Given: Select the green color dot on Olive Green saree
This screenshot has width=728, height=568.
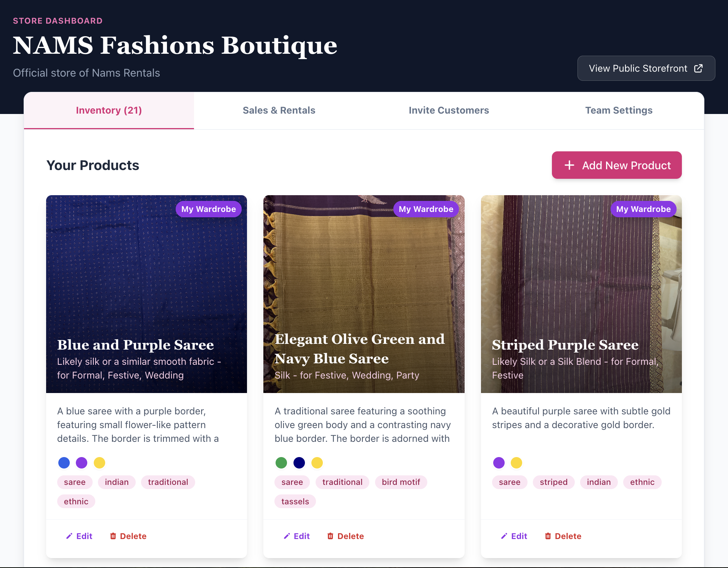Looking at the screenshot, I should [x=281, y=462].
